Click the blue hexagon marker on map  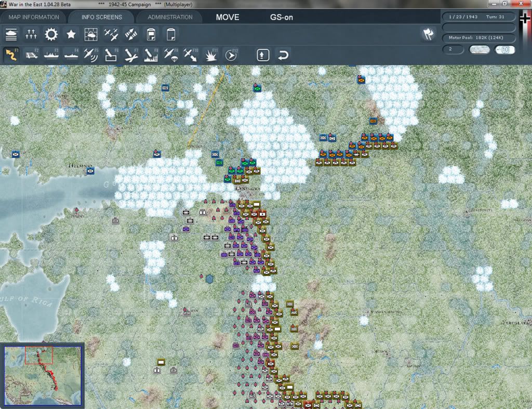pos(210,279)
